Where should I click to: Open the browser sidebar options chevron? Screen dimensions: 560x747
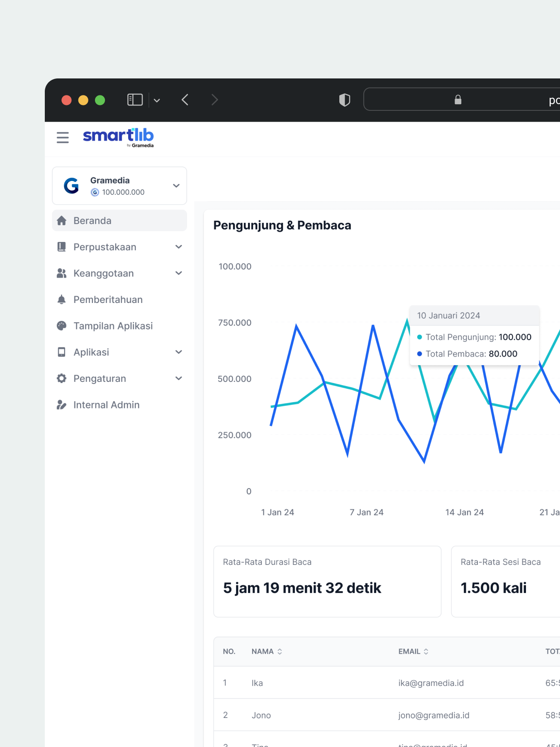click(x=157, y=100)
